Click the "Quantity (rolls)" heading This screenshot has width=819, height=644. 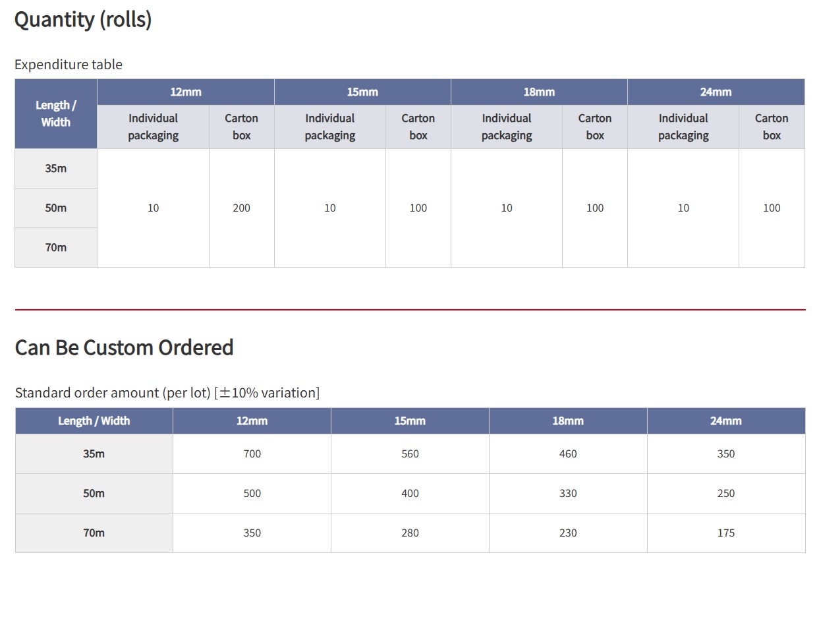[83, 20]
